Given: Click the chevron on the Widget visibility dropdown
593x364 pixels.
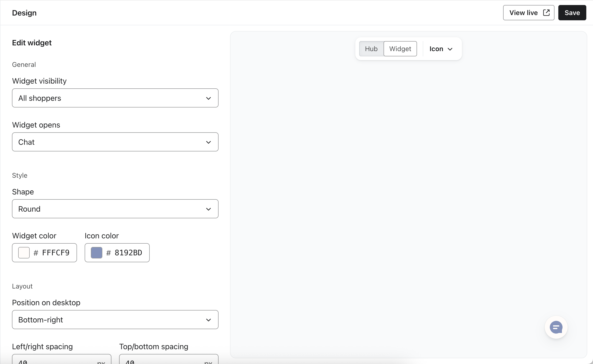Looking at the screenshot, I should (208, 98).
